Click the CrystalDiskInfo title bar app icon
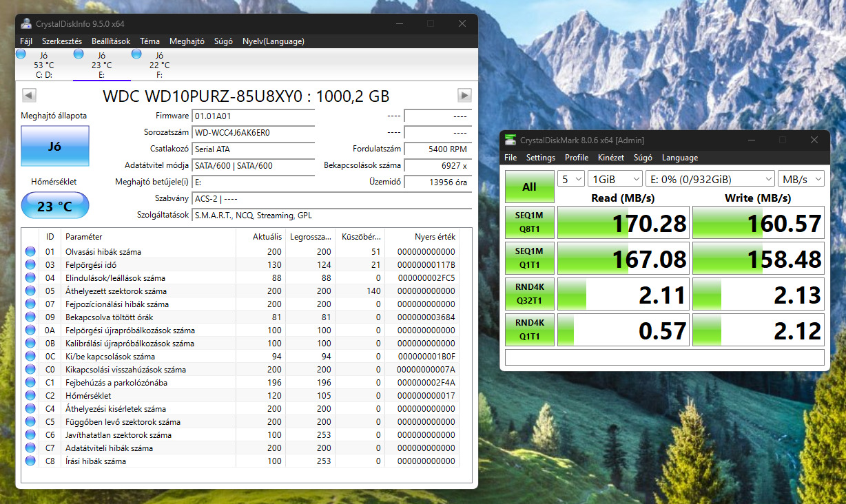 pos(26,23)
